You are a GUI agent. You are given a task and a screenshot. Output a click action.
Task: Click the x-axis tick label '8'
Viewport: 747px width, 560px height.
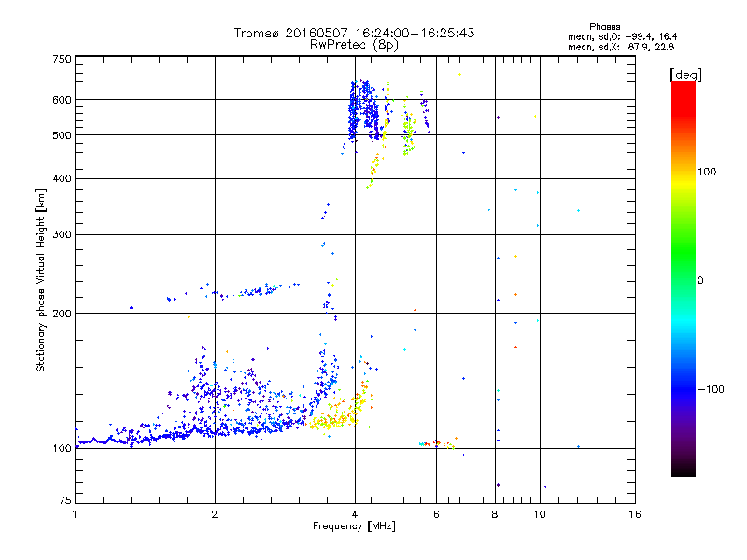click(495, 514)
